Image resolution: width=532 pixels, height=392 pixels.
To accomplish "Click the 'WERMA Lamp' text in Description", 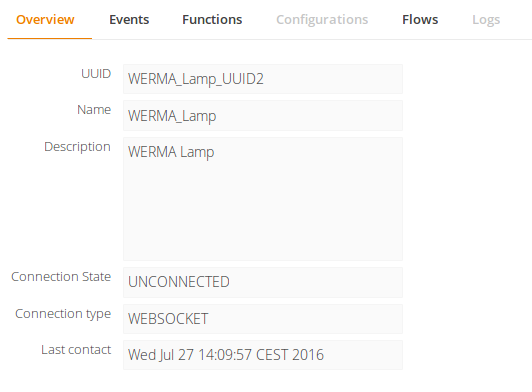I will point(171,152).
